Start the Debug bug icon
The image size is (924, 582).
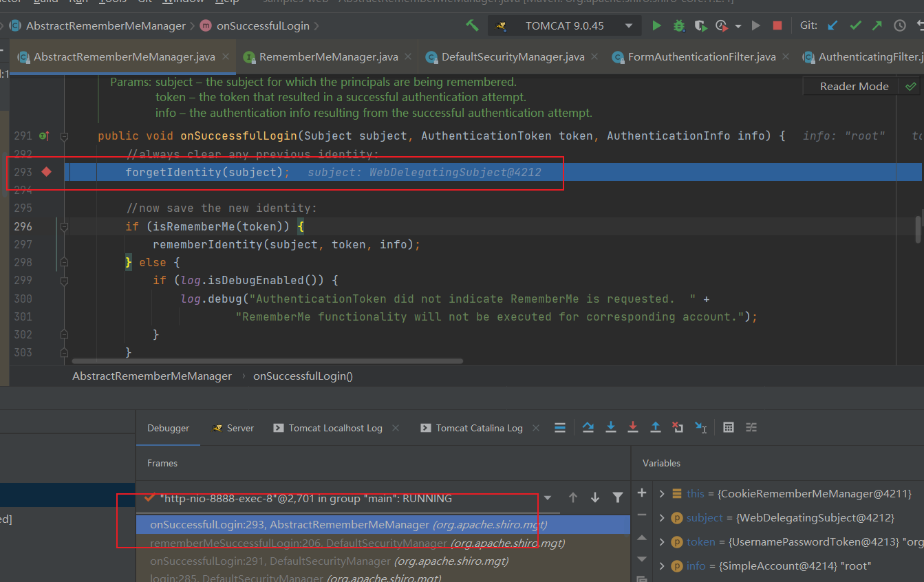click(x=678, y=26)
